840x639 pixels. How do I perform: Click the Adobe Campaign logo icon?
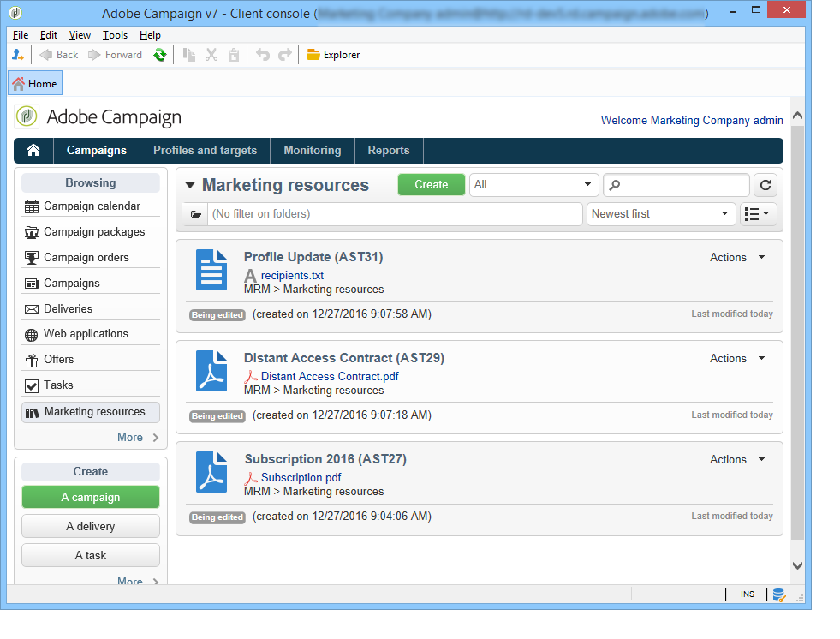click(27, 116)
